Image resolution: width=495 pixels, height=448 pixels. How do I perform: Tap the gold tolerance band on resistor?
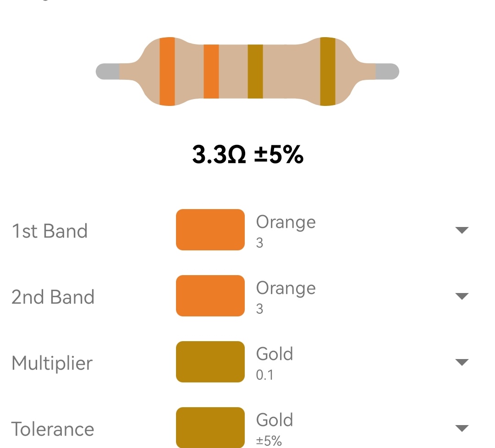click(x=328, y=72)
